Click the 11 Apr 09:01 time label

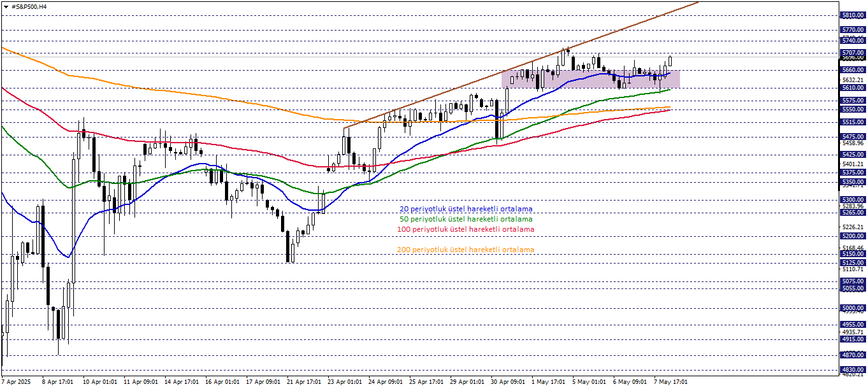coord(141,382)
